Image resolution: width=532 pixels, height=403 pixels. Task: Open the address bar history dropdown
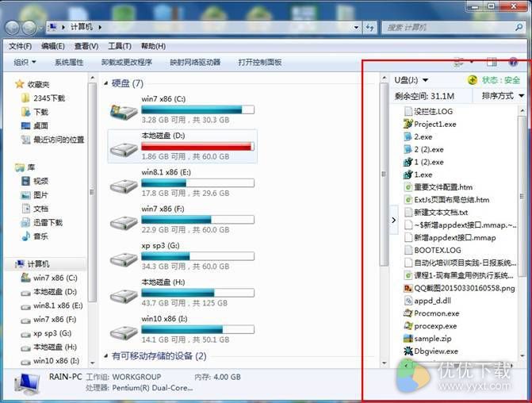pyautogui.click(x=356, y=27)
